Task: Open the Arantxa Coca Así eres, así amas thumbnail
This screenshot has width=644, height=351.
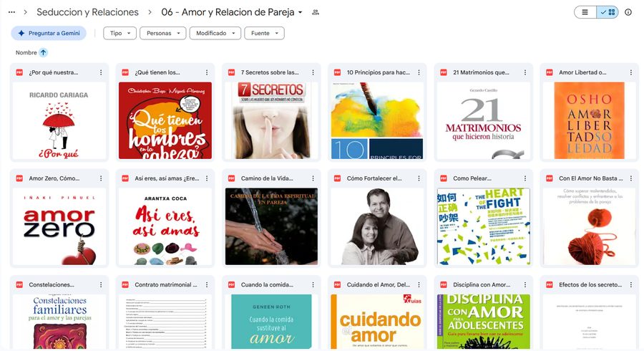Action: 165,226
